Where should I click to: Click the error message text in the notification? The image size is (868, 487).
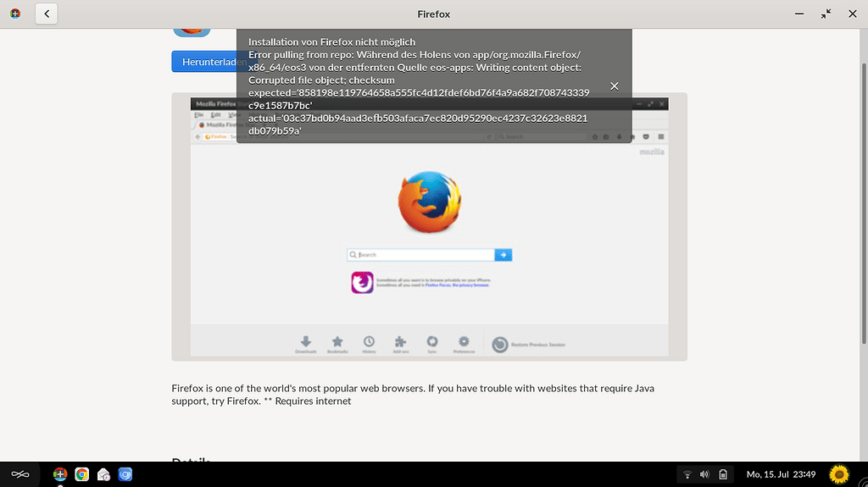[415, 86]
